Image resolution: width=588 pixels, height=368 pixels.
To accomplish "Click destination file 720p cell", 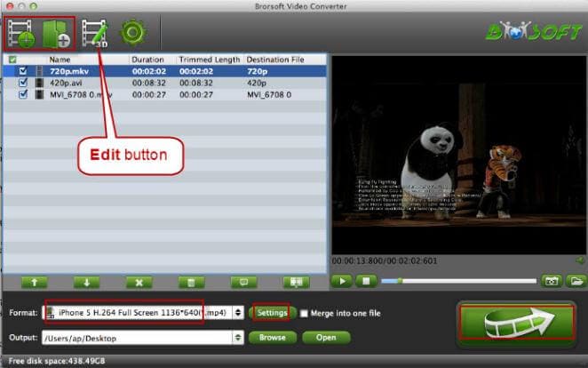I will 258,71.
